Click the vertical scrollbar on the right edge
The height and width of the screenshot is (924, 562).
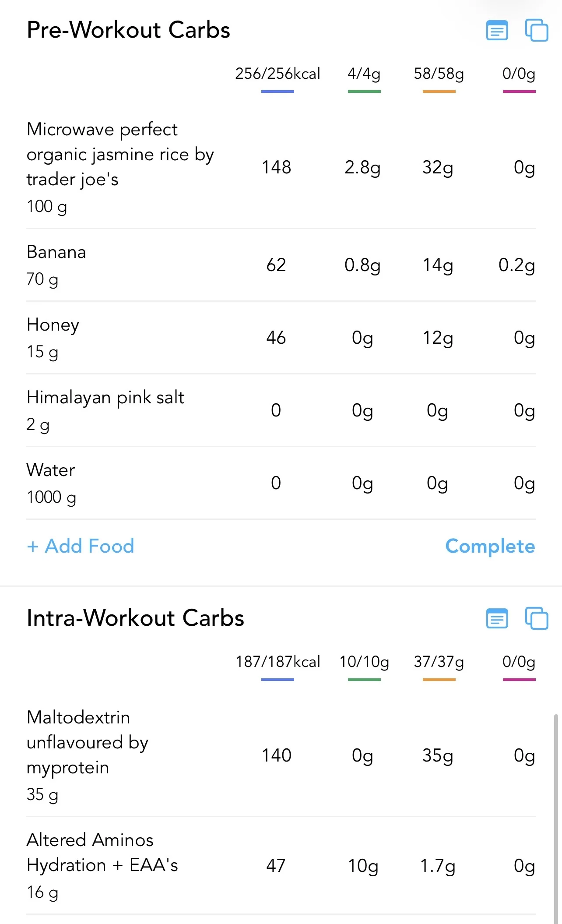(556, 819)
